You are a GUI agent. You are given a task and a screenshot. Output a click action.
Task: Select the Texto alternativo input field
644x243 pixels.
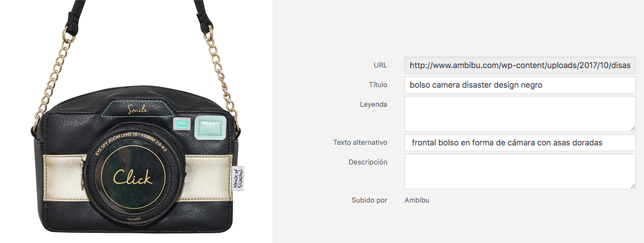(x=520, y=143)
